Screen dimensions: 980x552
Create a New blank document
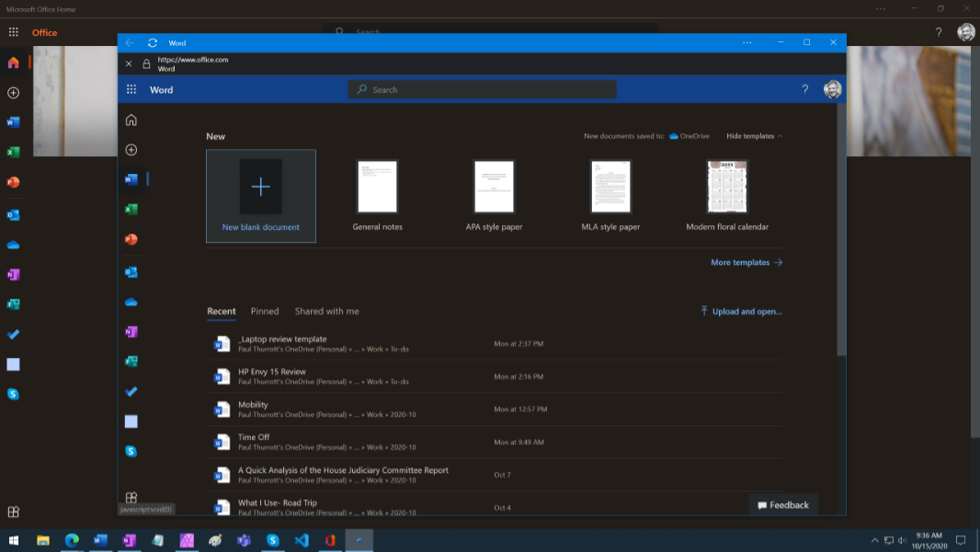260,196
